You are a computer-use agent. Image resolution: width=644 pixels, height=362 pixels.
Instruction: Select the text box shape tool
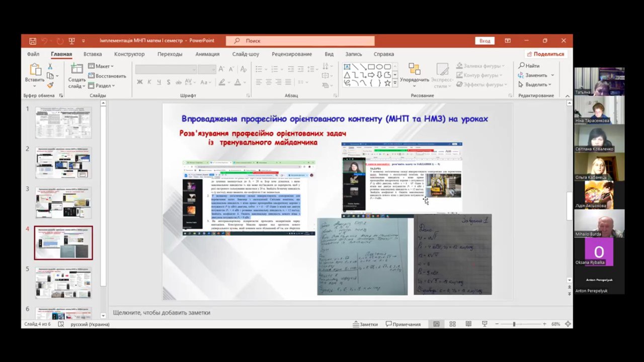pos(347,66)
